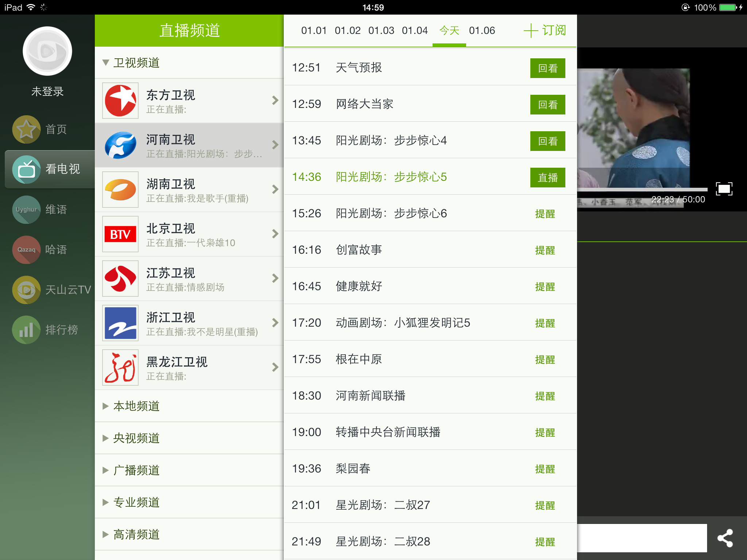
Task: Set reminder for 根在中原
Action: tap(545, 360)
